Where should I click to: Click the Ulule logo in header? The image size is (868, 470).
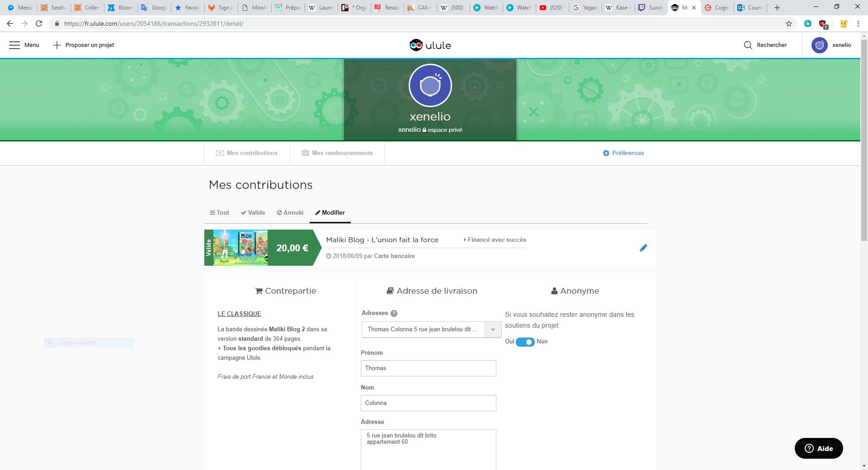tap(430, 45)
